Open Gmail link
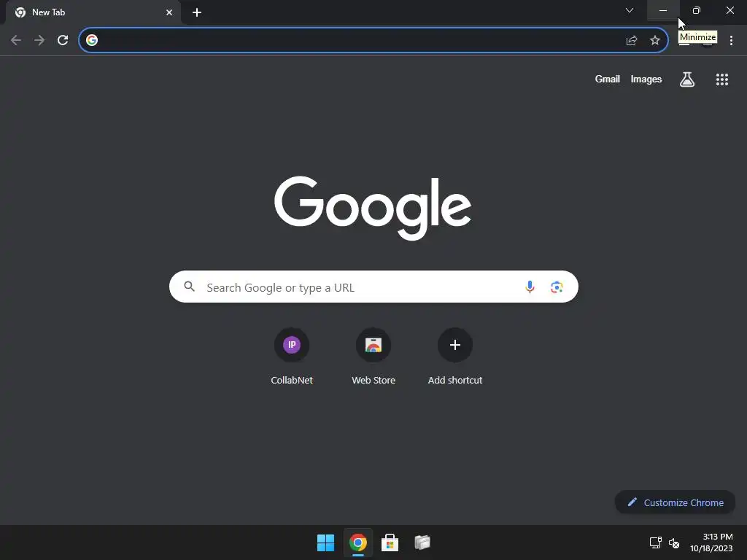Image resolution: width=747 pixels, height=560 pixels. [608, 79]
